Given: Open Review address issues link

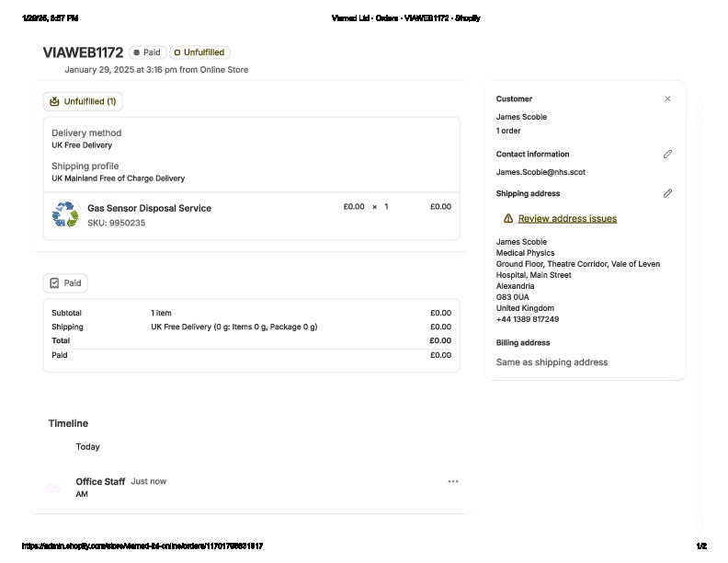Looking at the screenshot, I should pos(567,219).
